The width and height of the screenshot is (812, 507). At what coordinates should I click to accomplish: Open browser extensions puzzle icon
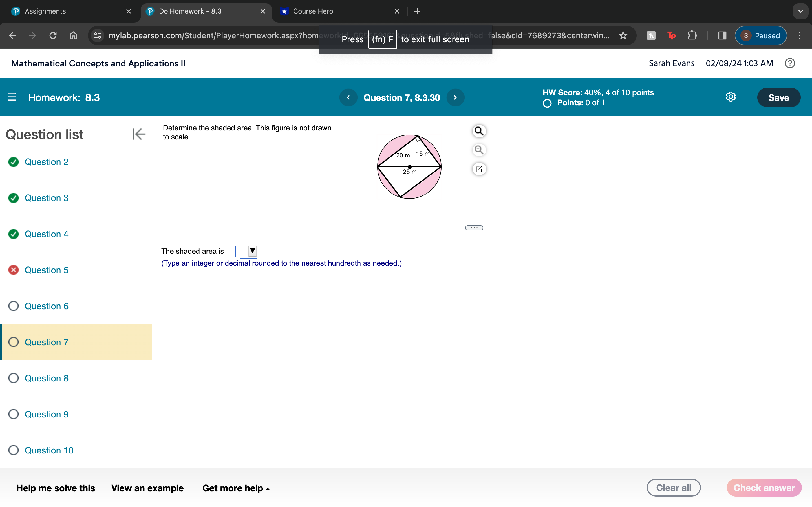point(692,35)
